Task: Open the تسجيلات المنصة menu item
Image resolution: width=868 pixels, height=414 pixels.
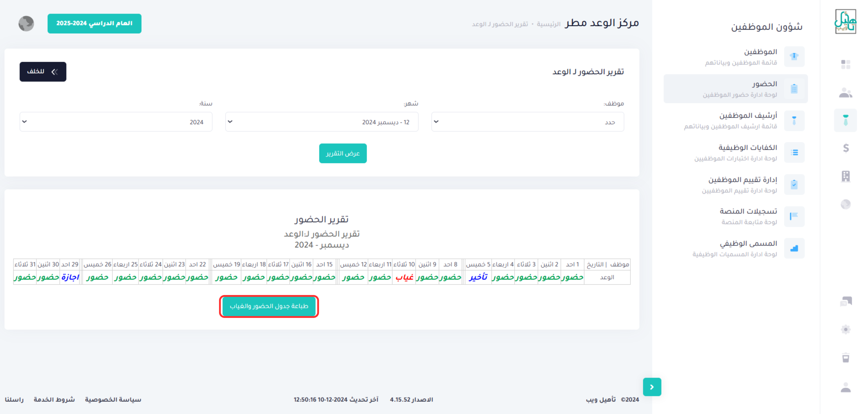Action: (x=736, y=216)
